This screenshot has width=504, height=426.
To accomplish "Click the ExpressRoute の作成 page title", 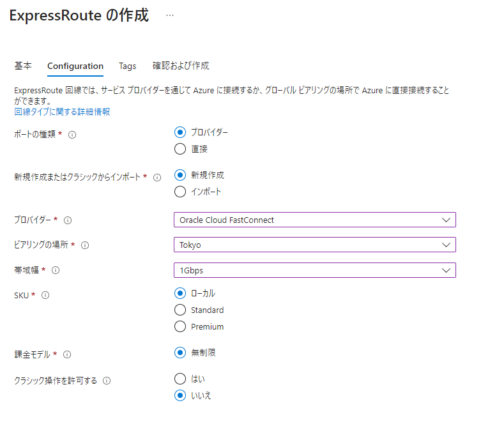I will (x=79, y=15).
